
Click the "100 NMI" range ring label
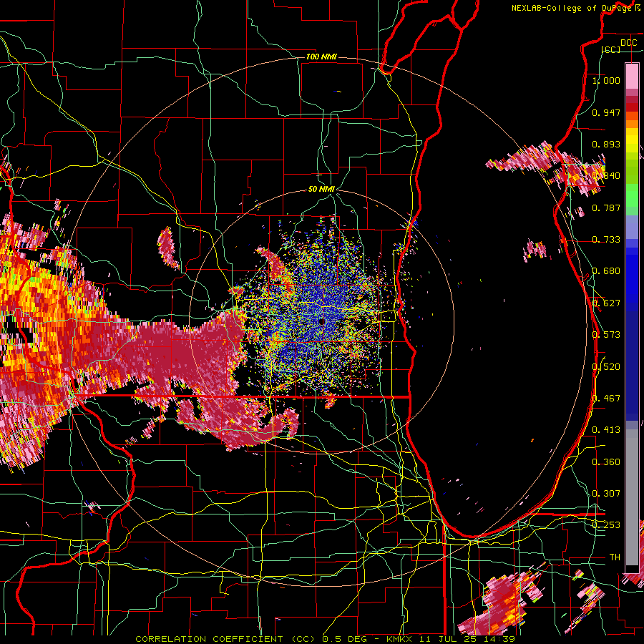(x=321, y=57)
